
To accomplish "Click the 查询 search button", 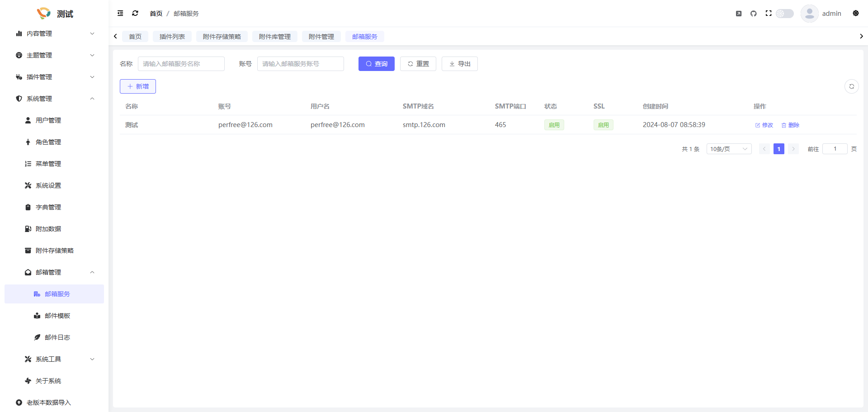I will point(376,64).
